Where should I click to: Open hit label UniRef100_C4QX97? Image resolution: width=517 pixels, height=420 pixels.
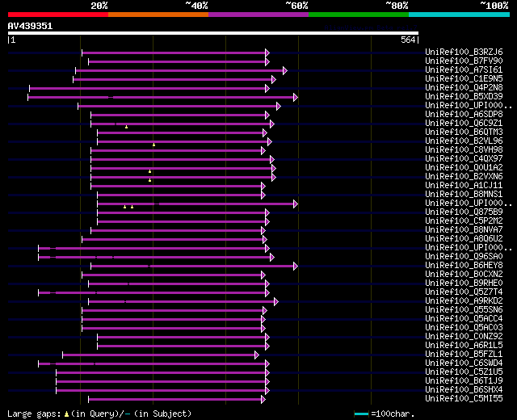click(x=464, y=159)
